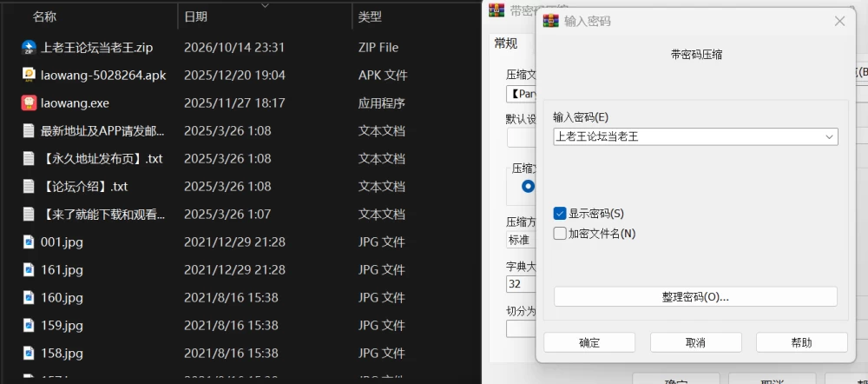Select file name 【永久地址发布页】.txt

[102, 158]
